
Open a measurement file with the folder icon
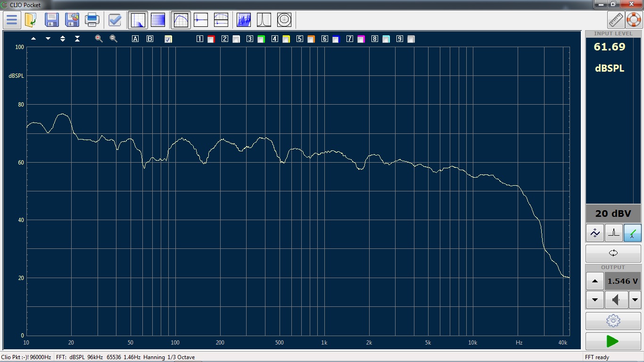(x=31, y=20)
